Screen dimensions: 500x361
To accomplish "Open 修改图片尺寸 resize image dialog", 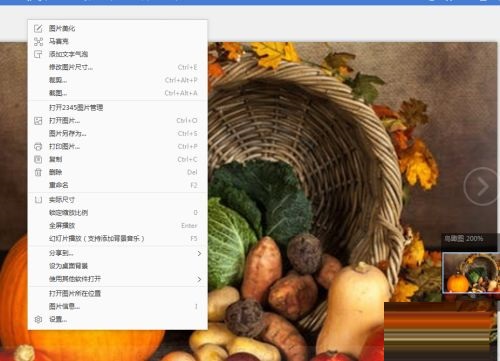I will [x=117, y=67].
